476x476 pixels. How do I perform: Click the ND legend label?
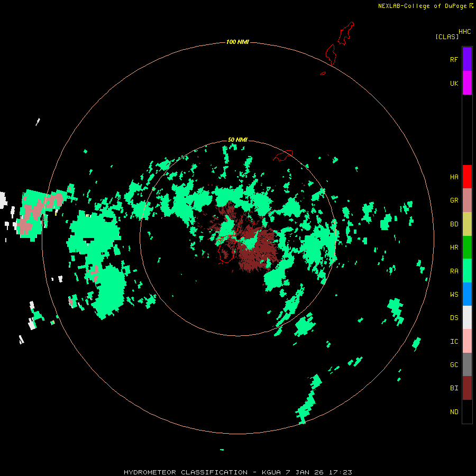point(454,411)
